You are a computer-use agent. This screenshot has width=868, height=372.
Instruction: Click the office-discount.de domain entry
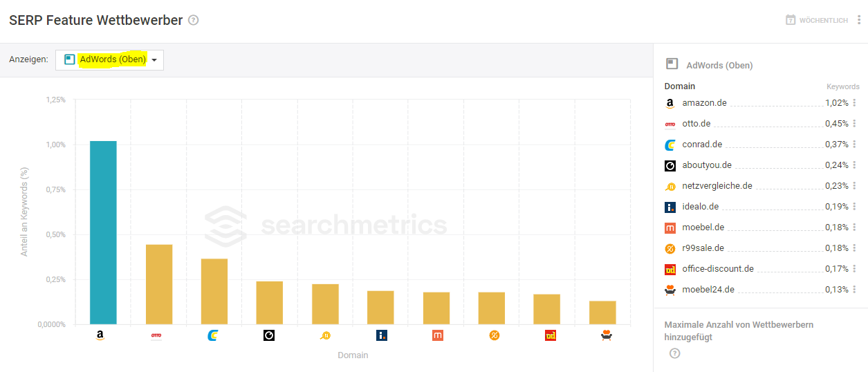[x=718, y=269]
